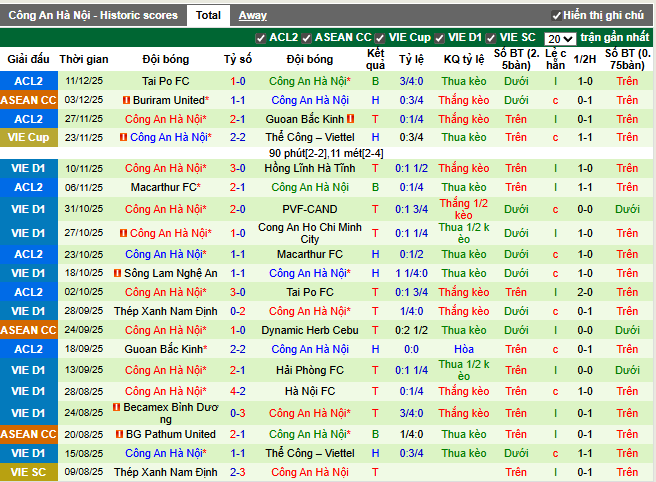Click the red card icon beside Buriram United

click(126, 100)
